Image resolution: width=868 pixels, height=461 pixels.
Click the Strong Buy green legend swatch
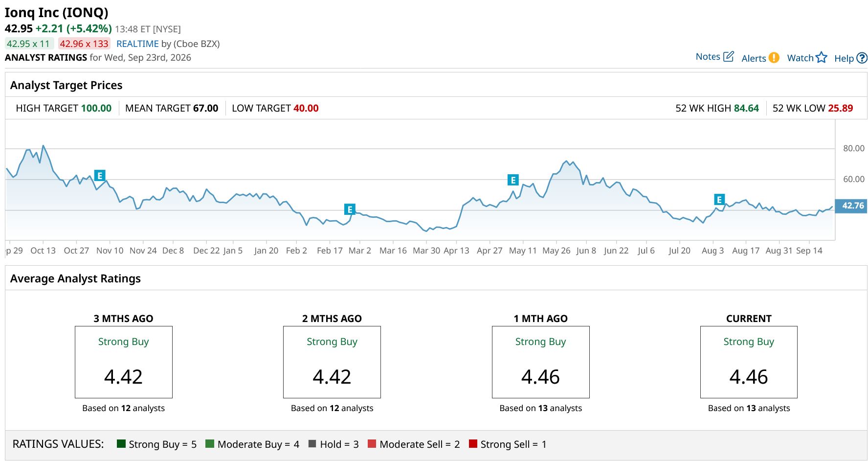pyautogui.click(x=121, y=444)
